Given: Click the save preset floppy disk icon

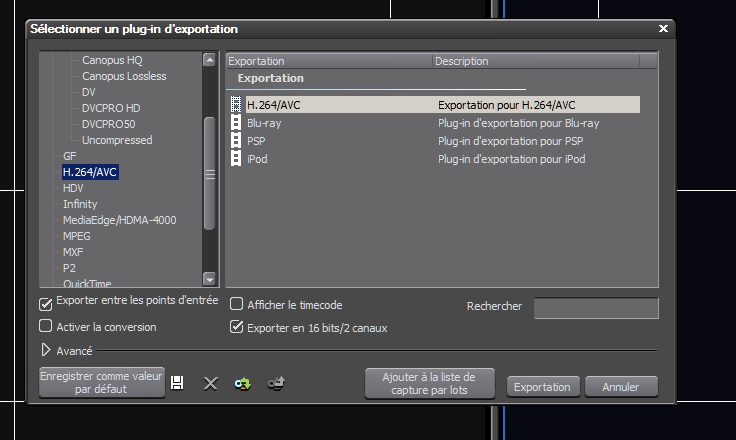Looking at the screenshot, I should (x=177, y=383).
